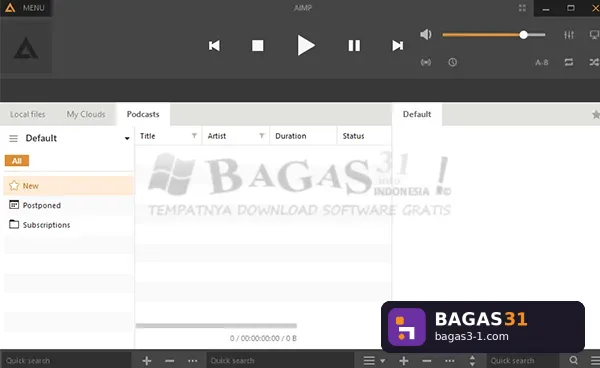This screenshot has height=368, width=600.
Task: Open the hamburger menu beside Default
Action: [13, 138]
